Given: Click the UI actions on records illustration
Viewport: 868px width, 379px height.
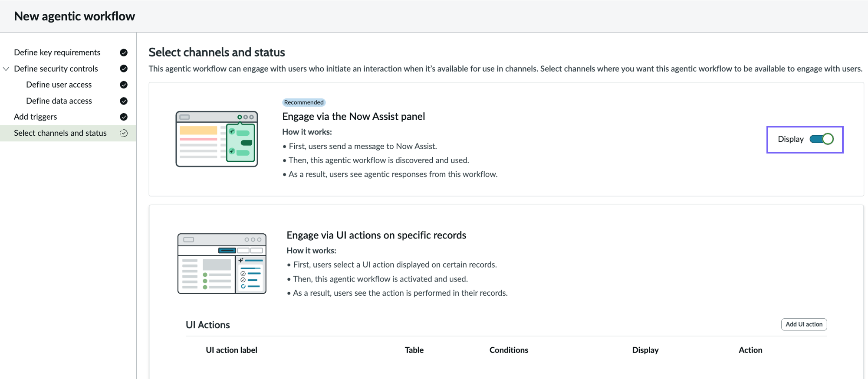Looking at the screenshot, I should (222, 264).
